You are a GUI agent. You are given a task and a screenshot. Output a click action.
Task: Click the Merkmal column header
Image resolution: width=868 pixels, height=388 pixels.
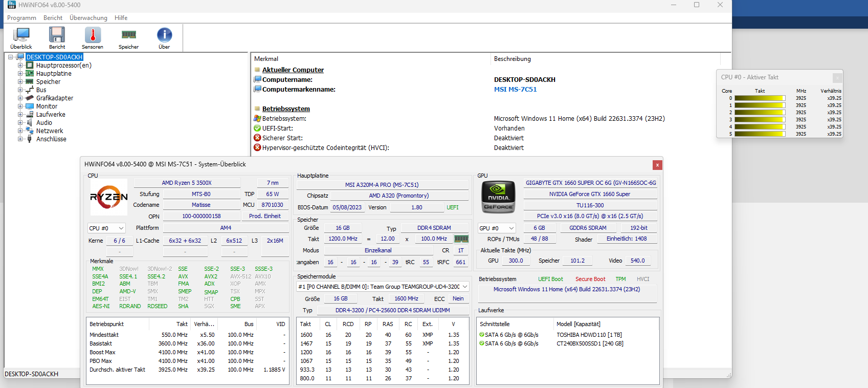tap(371, 59)
